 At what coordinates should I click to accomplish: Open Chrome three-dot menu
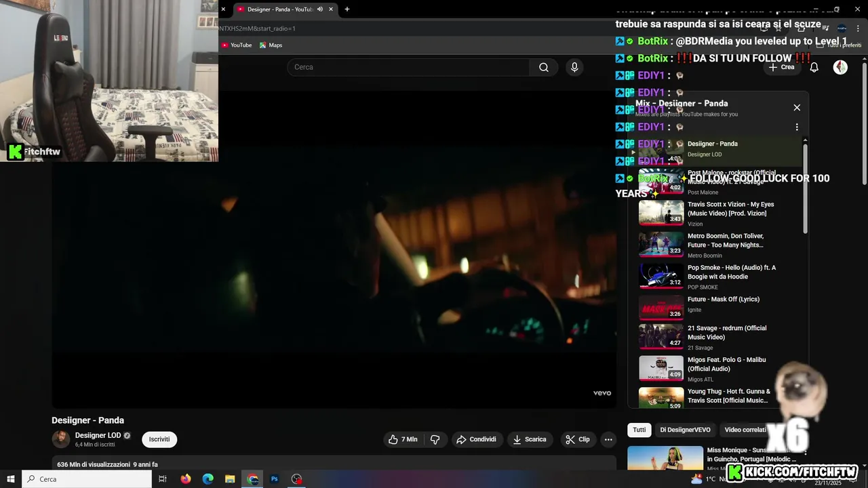click(x=857, y=28)
